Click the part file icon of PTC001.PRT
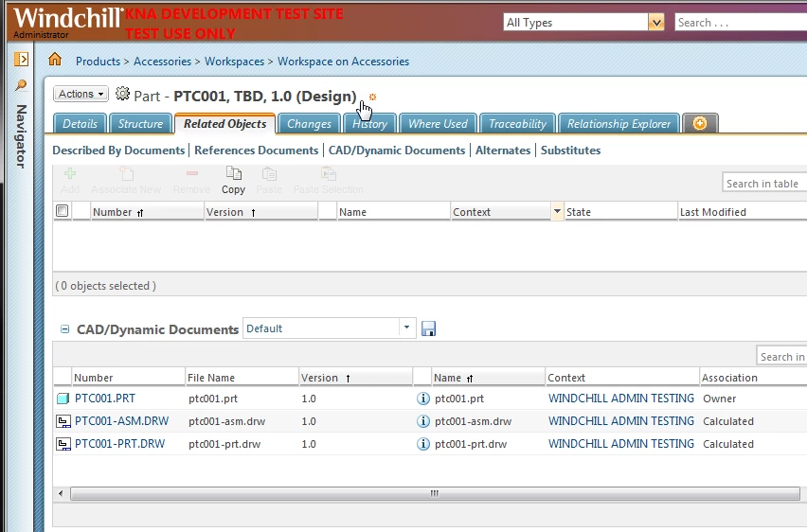 tap(63, 399)
